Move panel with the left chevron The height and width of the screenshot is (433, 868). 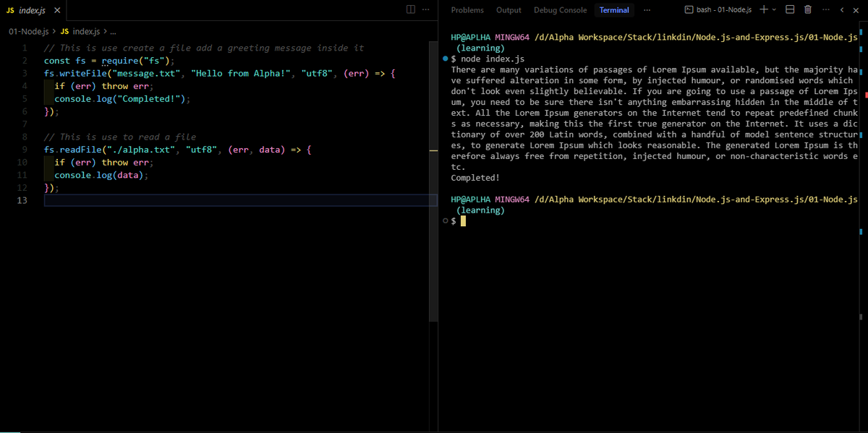pos(843,10)
